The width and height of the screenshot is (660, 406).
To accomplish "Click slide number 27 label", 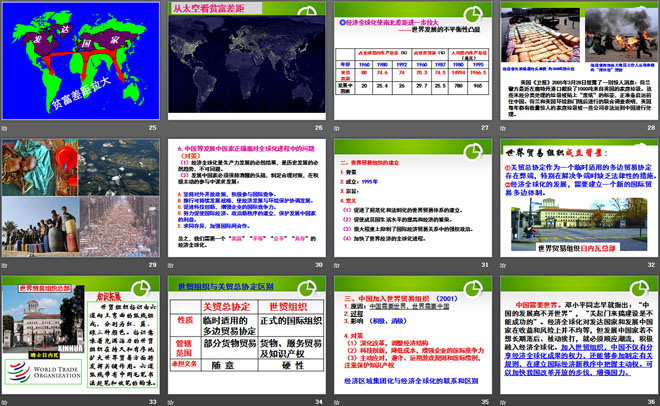I will click(x=485, y=127).
